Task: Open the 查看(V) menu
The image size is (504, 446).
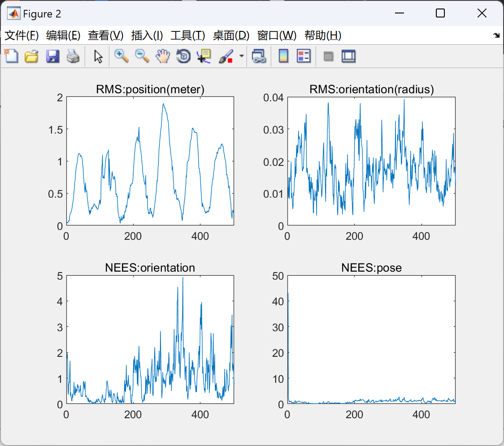Action: [x=105, y=35]
